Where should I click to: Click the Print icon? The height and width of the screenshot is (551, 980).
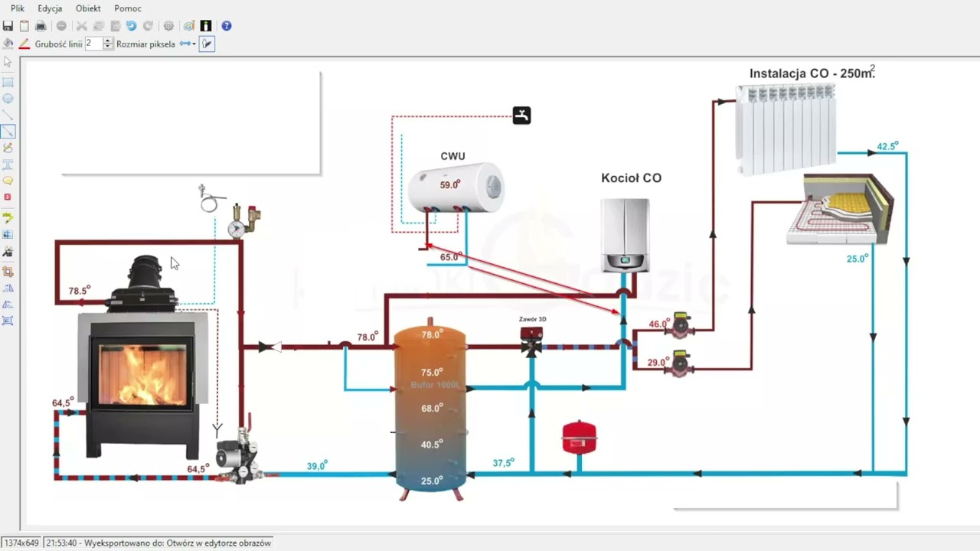point(41,26)
